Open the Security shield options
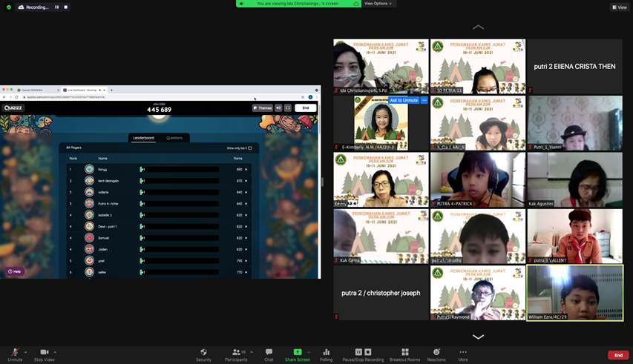Viewport: 633px width, 364px height. pyautogui.click(x=203, y=353)
